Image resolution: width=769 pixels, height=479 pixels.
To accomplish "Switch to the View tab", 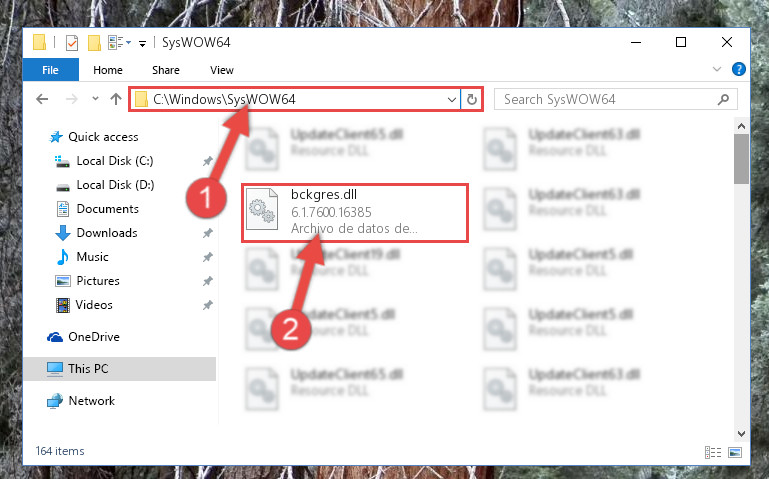I will coord(222,70).
